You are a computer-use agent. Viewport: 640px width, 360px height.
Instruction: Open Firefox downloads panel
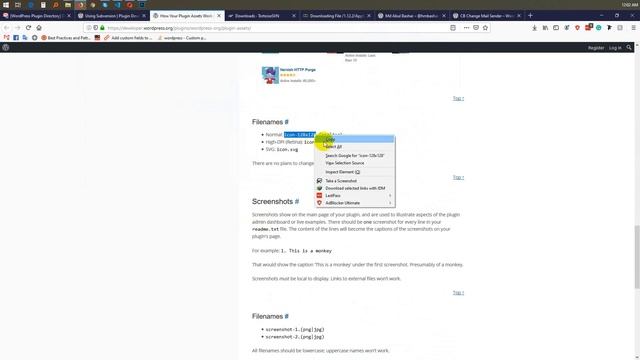[x=534, y=28]
